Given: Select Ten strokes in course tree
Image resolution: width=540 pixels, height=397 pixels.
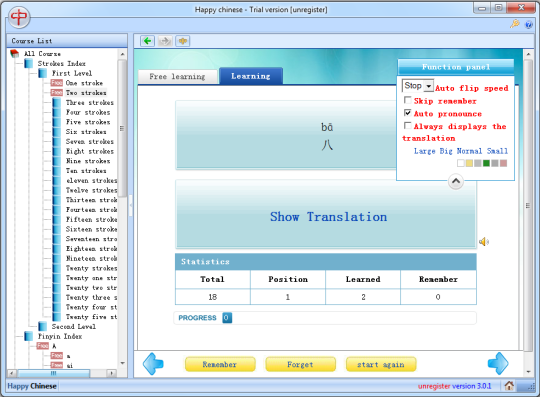Looking at the screenshot, I should (x=86, y=171).
